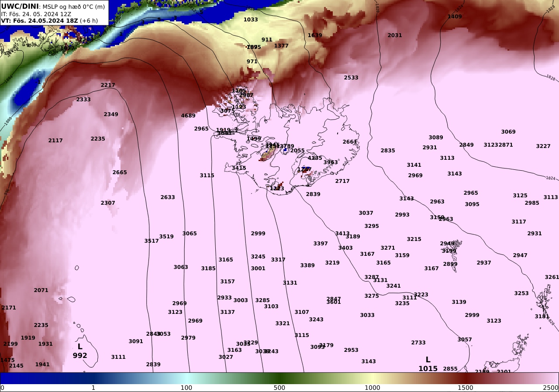Click the height value 3519
Image resolution: width=559 pixels, height=392 pixels.
point(166,237)
